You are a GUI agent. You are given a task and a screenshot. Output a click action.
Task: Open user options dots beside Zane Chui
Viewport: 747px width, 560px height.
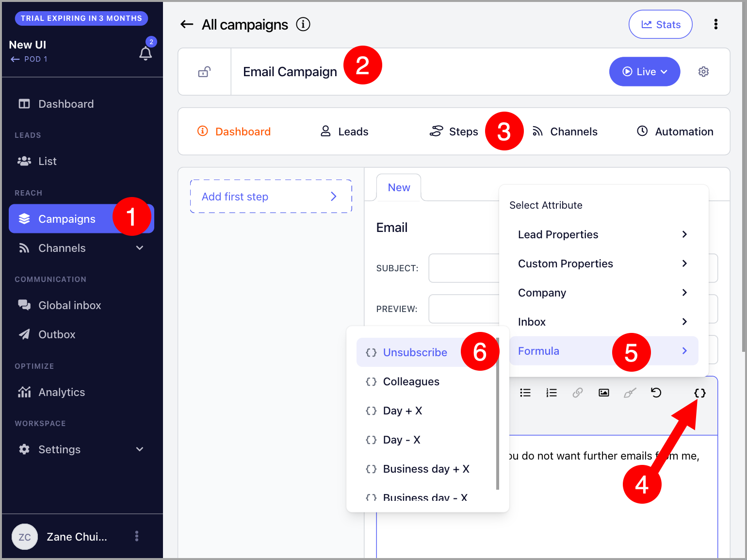(137, 536)
